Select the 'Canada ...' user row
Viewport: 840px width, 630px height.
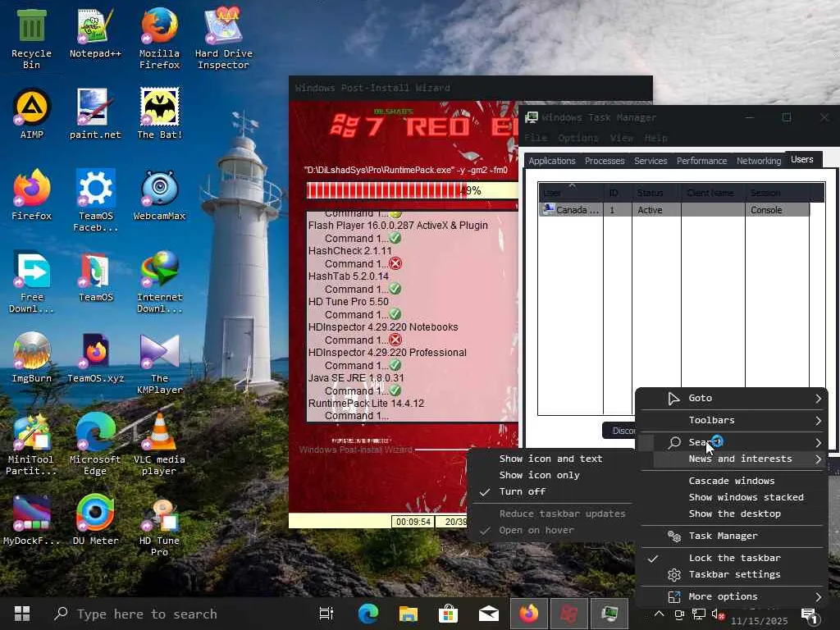pyautogui.click(x=674, y=210)
